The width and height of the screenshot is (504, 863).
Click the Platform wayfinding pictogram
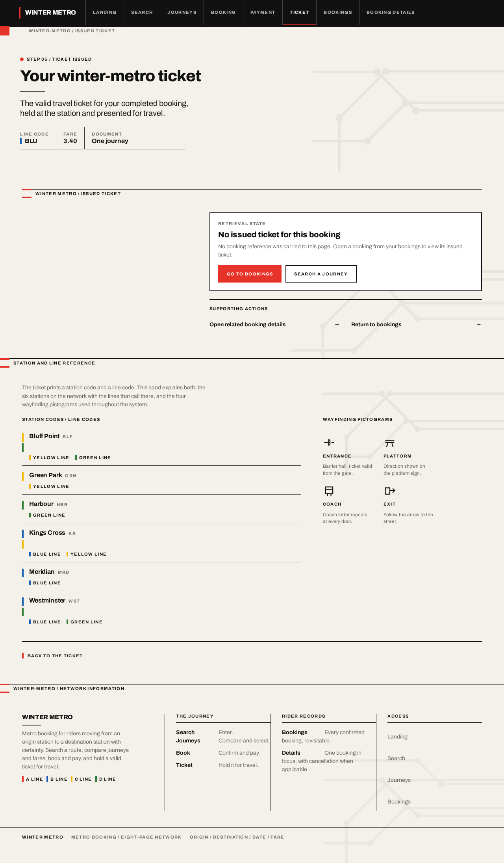click(390, 443)
